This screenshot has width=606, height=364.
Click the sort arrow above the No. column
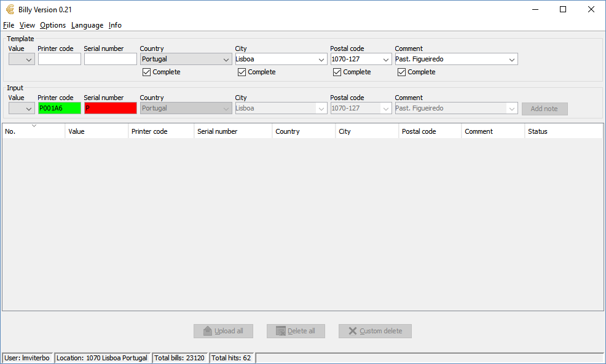[34, 125]
